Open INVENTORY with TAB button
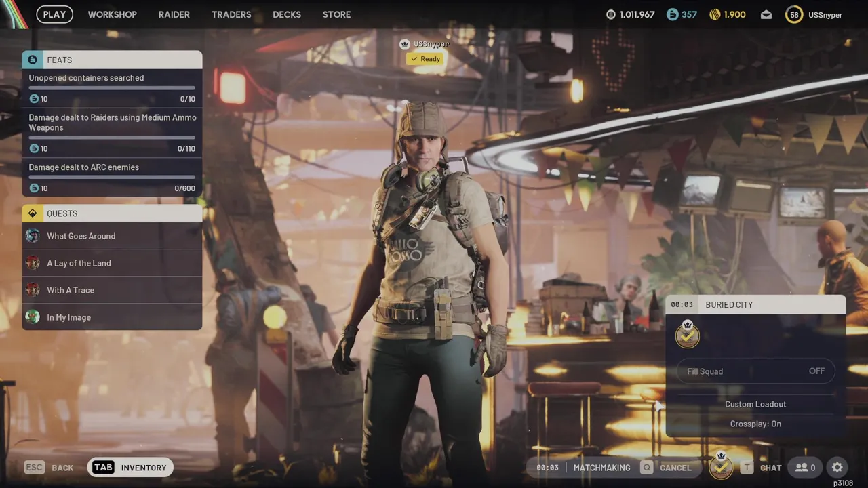 tap(130, 468)
